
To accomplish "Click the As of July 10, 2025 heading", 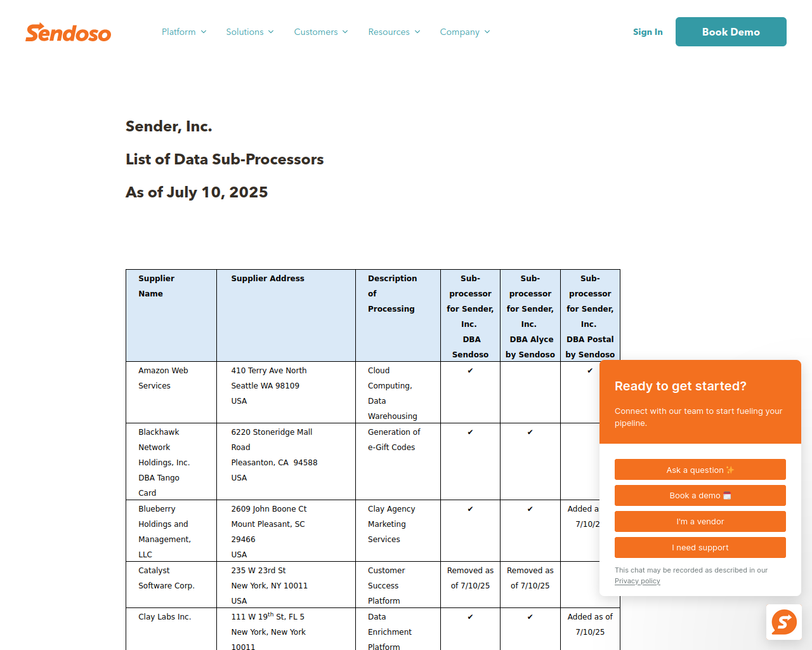I will point(197,192).
